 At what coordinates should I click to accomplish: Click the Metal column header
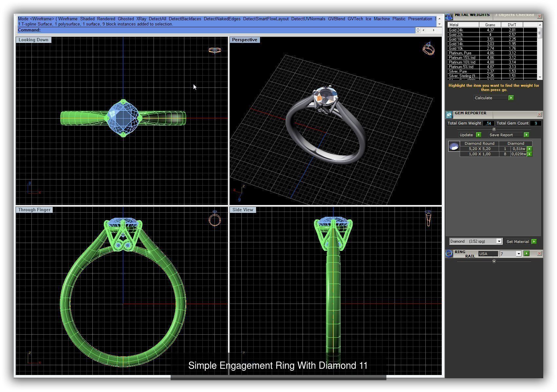point(463,25)
